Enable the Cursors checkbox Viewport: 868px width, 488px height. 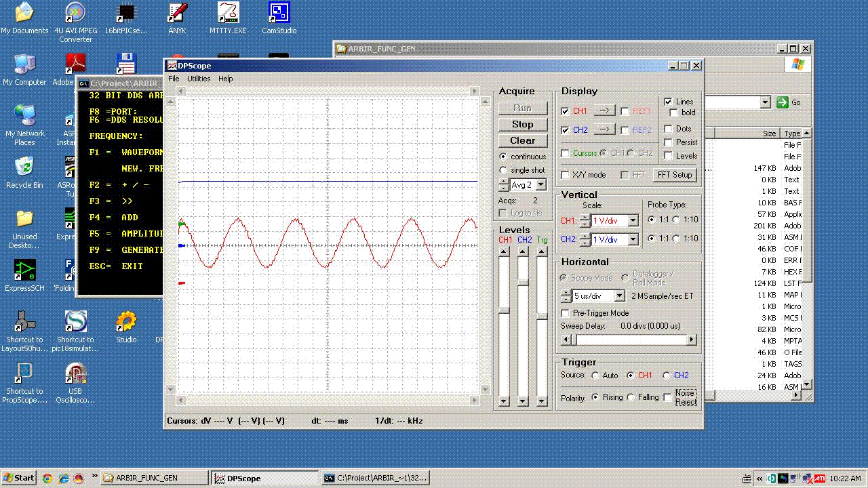566,154
